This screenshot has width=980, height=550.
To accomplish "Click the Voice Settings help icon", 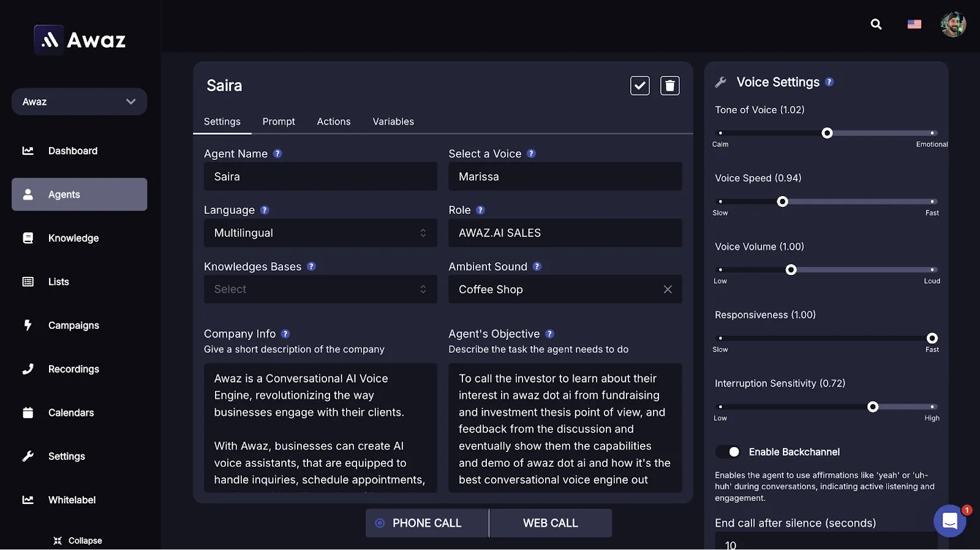I will (x=829, y=82).
